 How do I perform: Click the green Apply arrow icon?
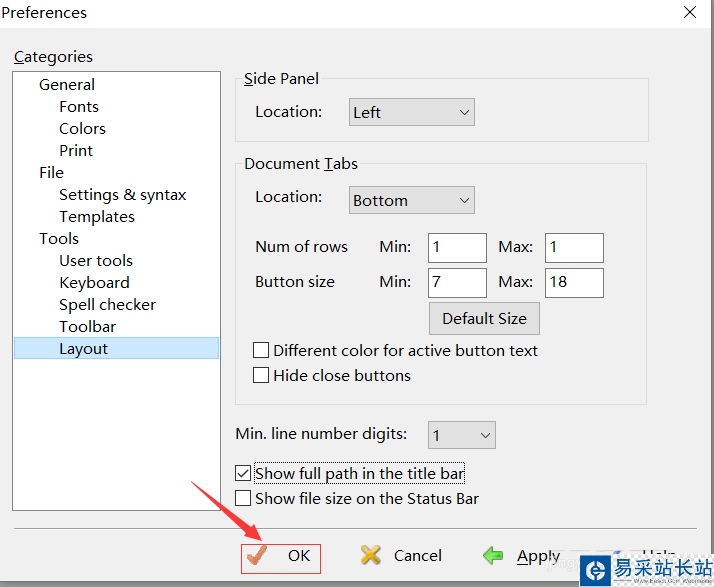(x=493, y=555)
